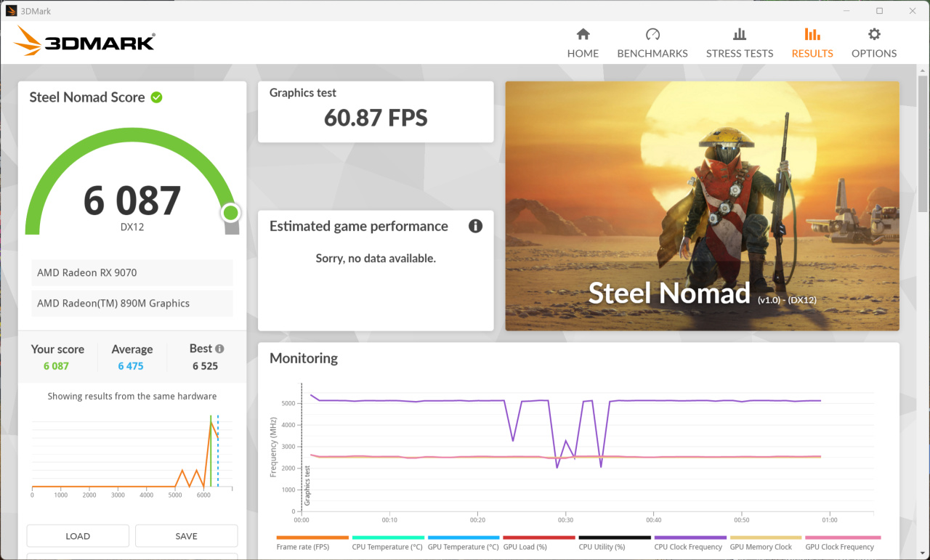Click the AMD Radeon RX 9070 entry
The image size is (930, 560).
point(132,272)
